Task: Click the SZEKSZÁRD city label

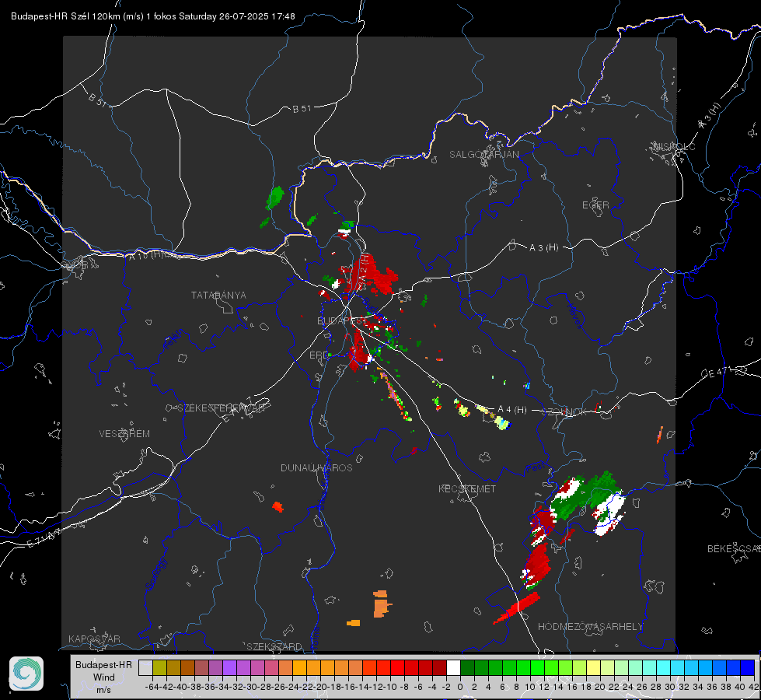Action: 274,646
